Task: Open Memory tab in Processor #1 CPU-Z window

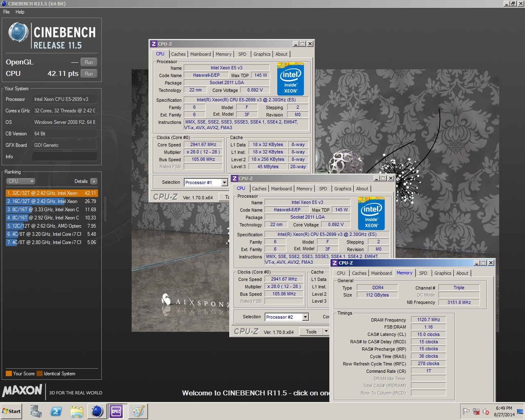Action: coord(224,54)
